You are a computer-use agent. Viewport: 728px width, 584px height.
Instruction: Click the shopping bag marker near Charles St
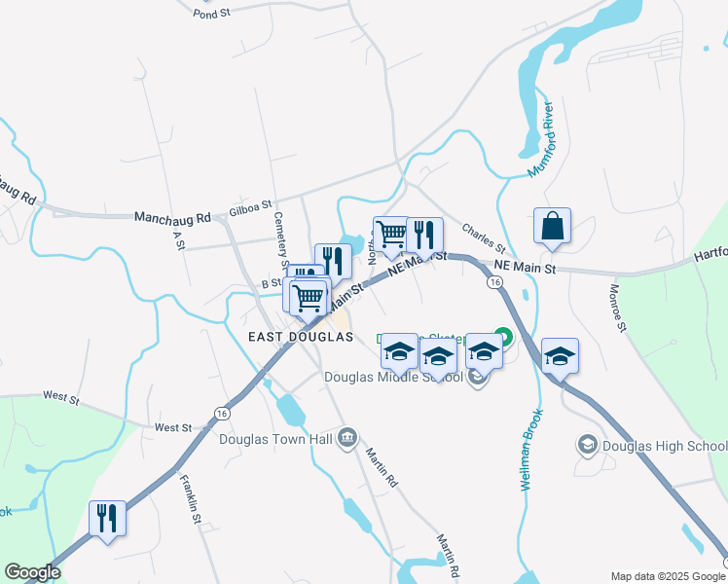coord(552,227)
